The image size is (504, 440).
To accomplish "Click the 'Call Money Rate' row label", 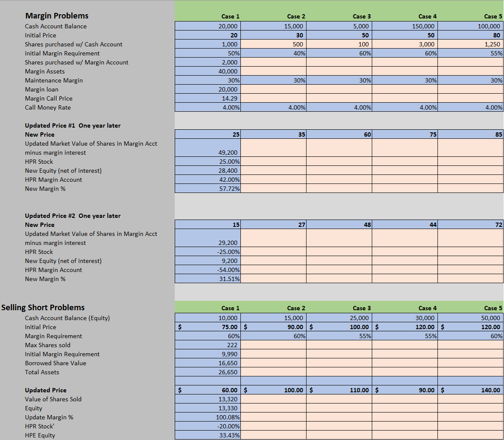I will 48,107.
